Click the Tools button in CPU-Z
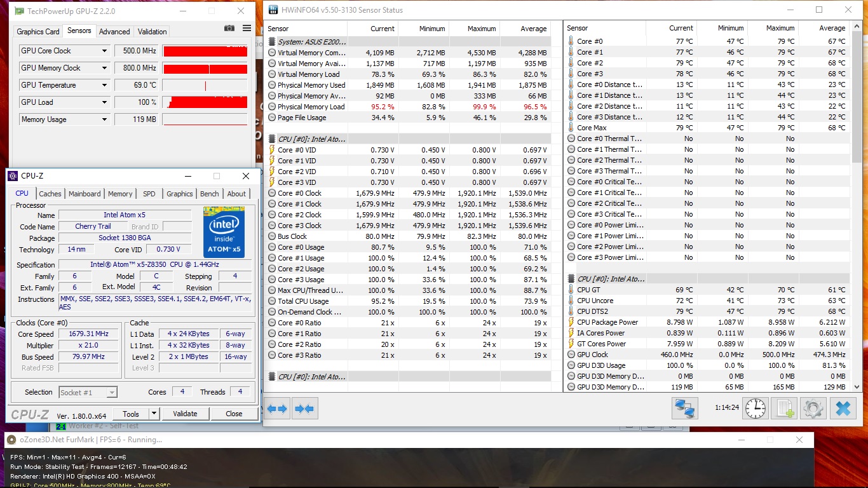868x488 pixels. (131, 414)
